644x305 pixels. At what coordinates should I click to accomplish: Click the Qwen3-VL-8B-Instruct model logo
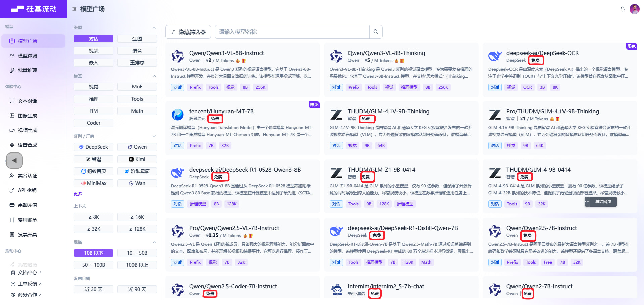click(x=178, y=56)
